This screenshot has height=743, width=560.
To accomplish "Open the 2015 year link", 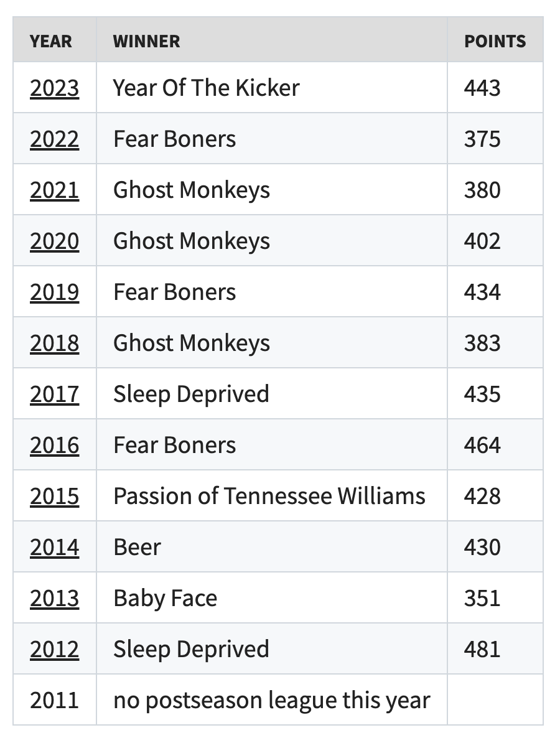I will click(55, 496).
